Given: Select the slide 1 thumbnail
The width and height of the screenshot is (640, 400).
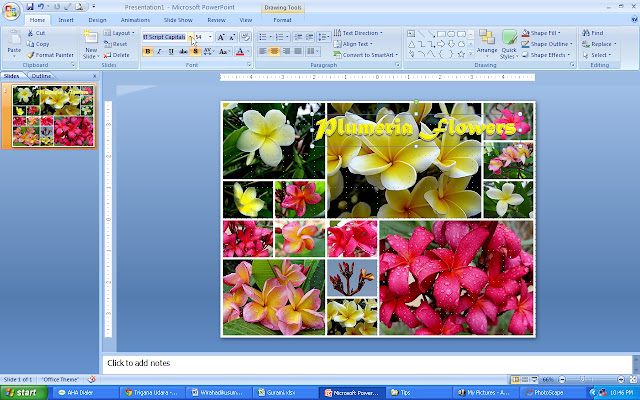Looking at the screenshot, I should 54,116.
